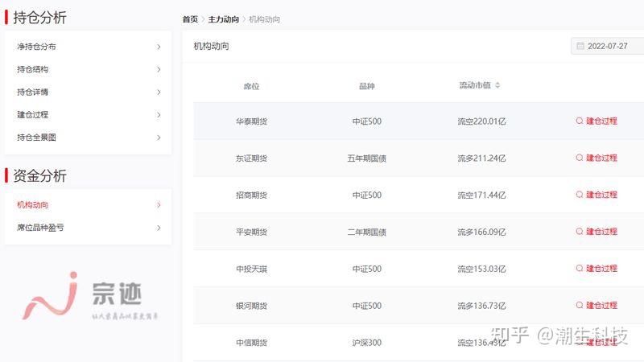The height and width of the screenshot is (362, 644).
Task: Select the 中投天琪 seat cell
Action: coord(251,269)
